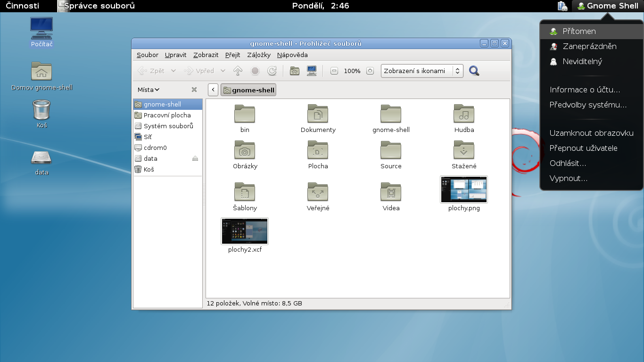This screenshot has width=644, height=362.
Task: Select Síť in the sidebar
Action: 168,137
